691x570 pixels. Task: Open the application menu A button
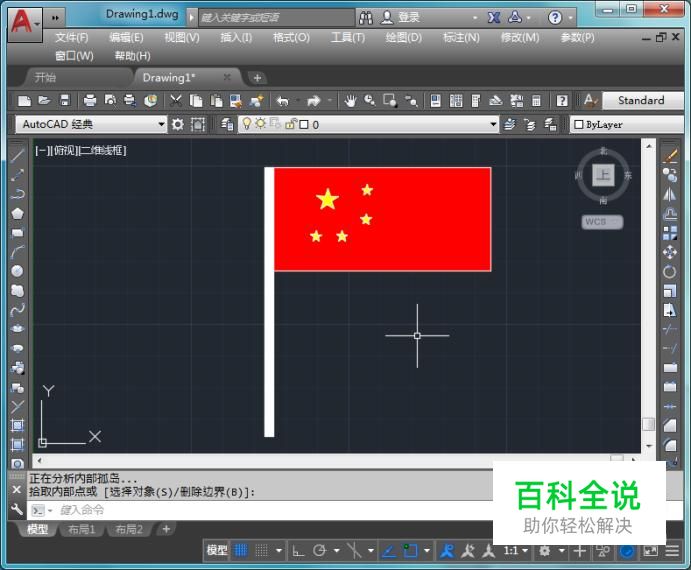[x=25, y=24]
